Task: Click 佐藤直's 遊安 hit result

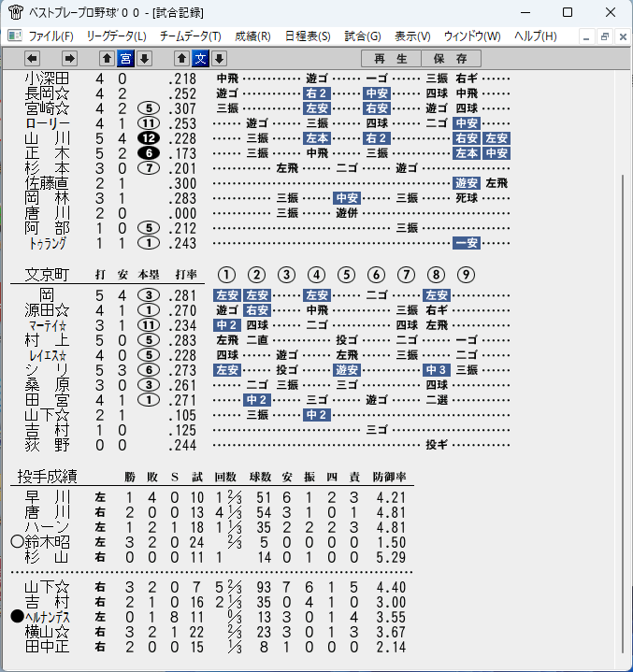Action: coord(467,183)
